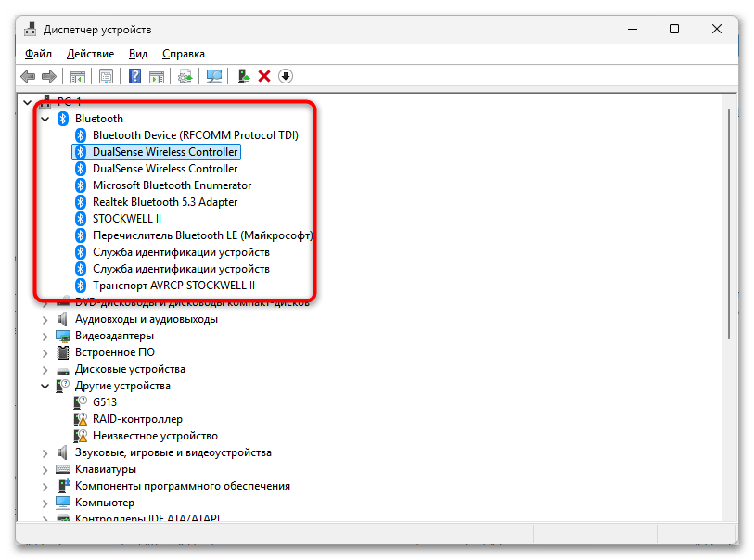Click the Device Manager title bar icon
The width and height of the screenshot is (754, 560).
pyautogui.click(x=31, y=30)
